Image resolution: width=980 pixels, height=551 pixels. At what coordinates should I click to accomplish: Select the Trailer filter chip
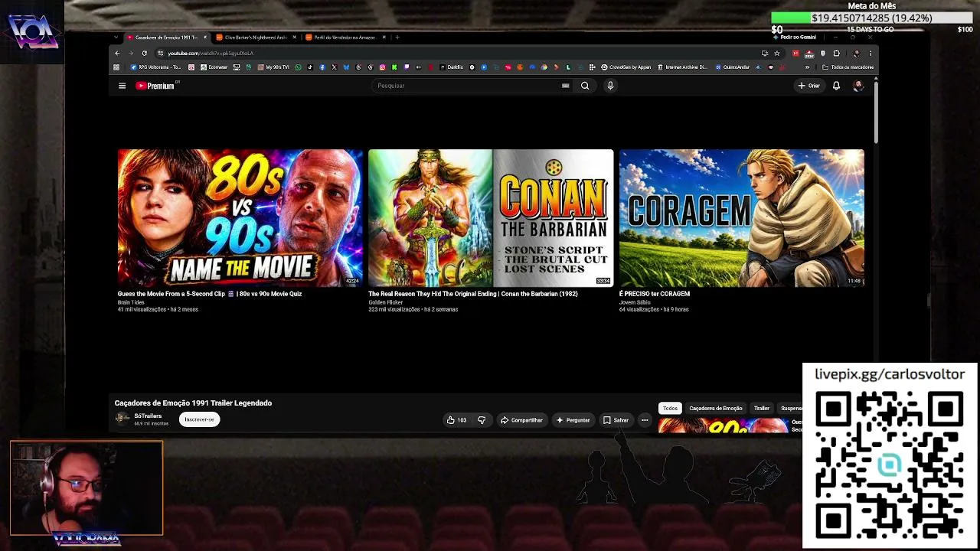[762, 409]
